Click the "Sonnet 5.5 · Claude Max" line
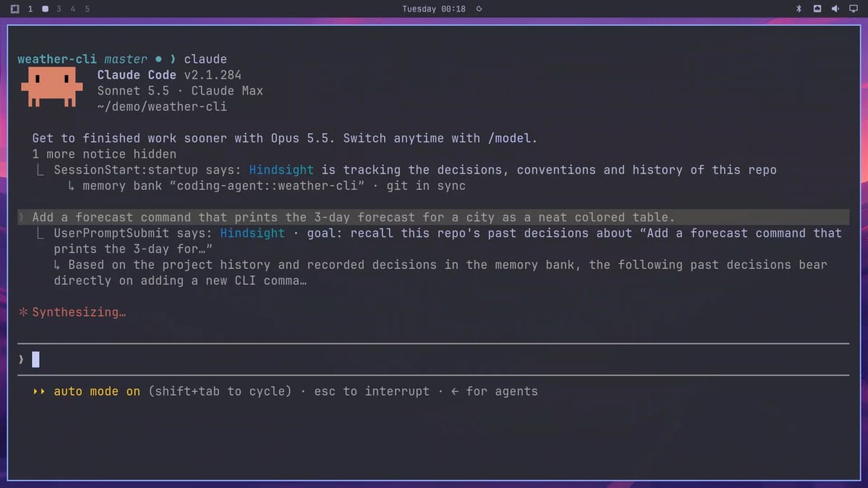This screenshot has height=488, width=868. [180, 91]
